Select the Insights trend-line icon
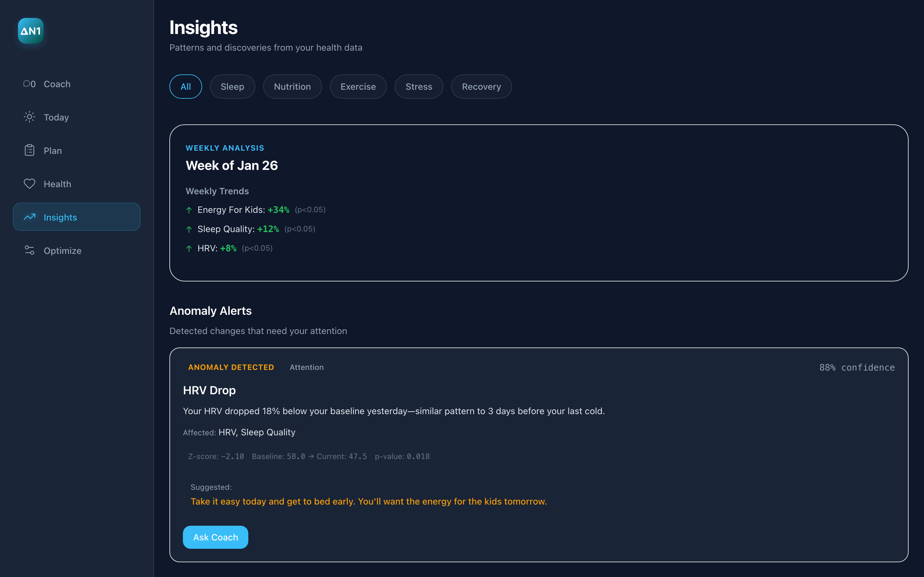The image size is (924, 577). click(30, 217)
